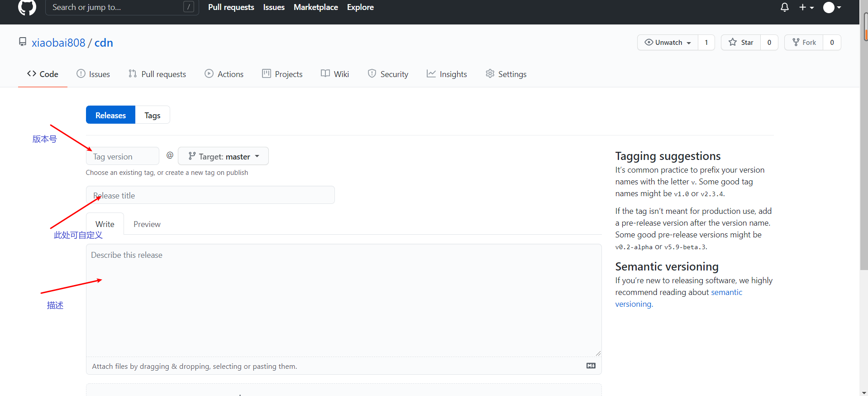Select the Releases button
Viewport: 868px width, 396px height.
[x=110, y=115]
